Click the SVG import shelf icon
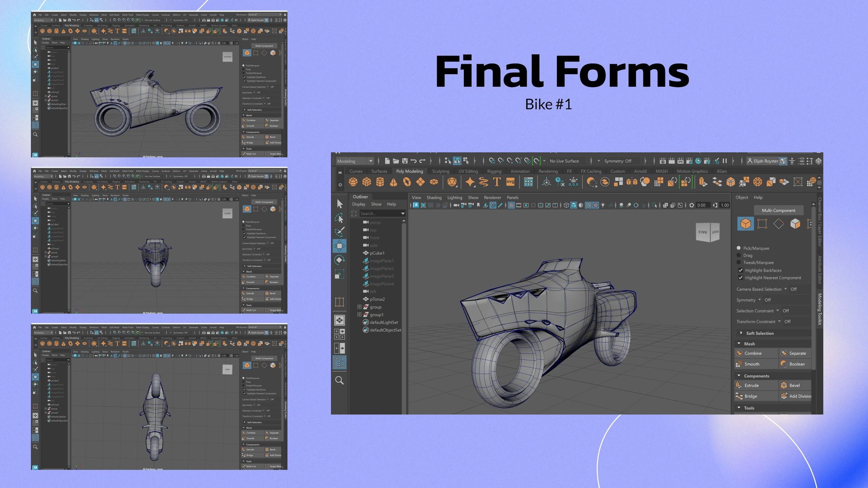Image resolution: width=868 pixels, height=488 pixels. 510,182
